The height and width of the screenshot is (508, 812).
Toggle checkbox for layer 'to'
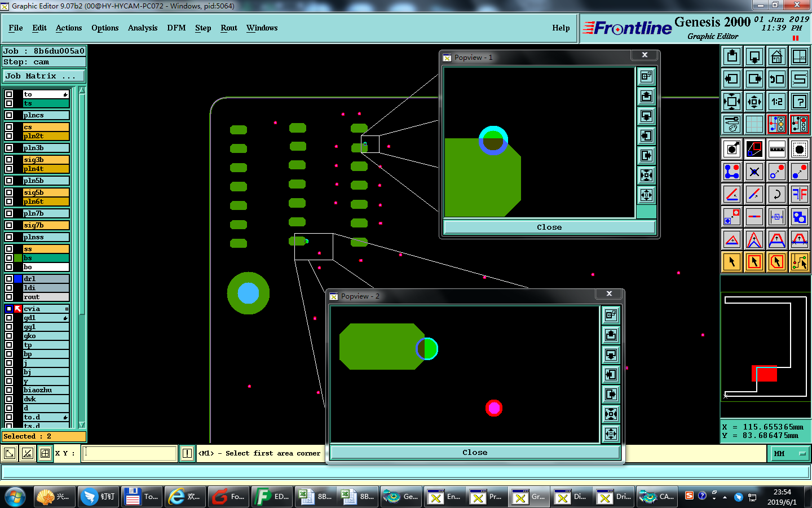[x=9, y=94]
